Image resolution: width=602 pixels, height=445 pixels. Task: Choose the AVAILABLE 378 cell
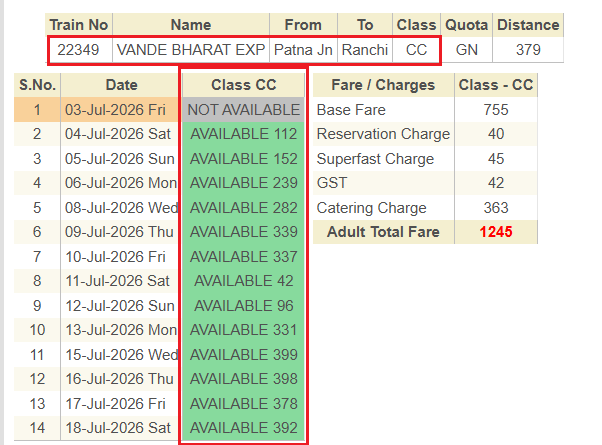(x=243, y=404)
